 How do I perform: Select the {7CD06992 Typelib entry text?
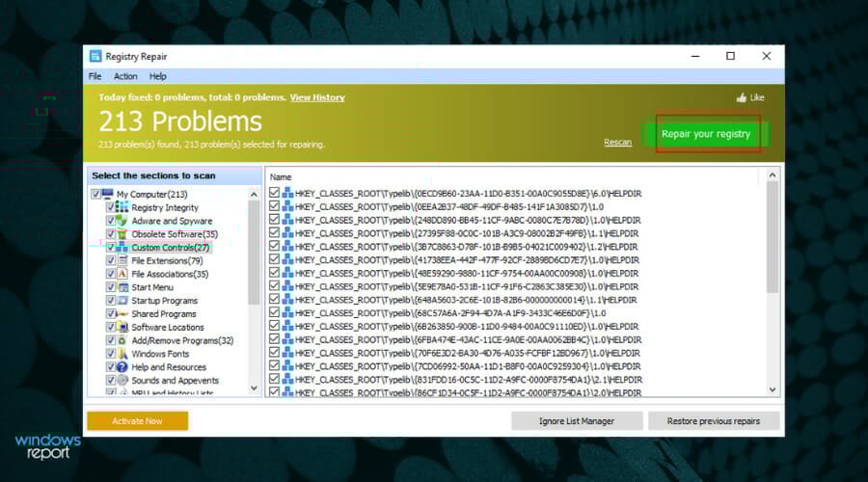tap(468, 366)
